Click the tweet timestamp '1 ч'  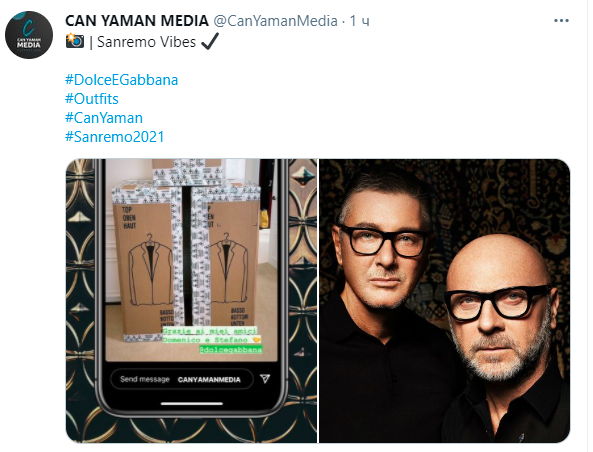tap(359, 21)
